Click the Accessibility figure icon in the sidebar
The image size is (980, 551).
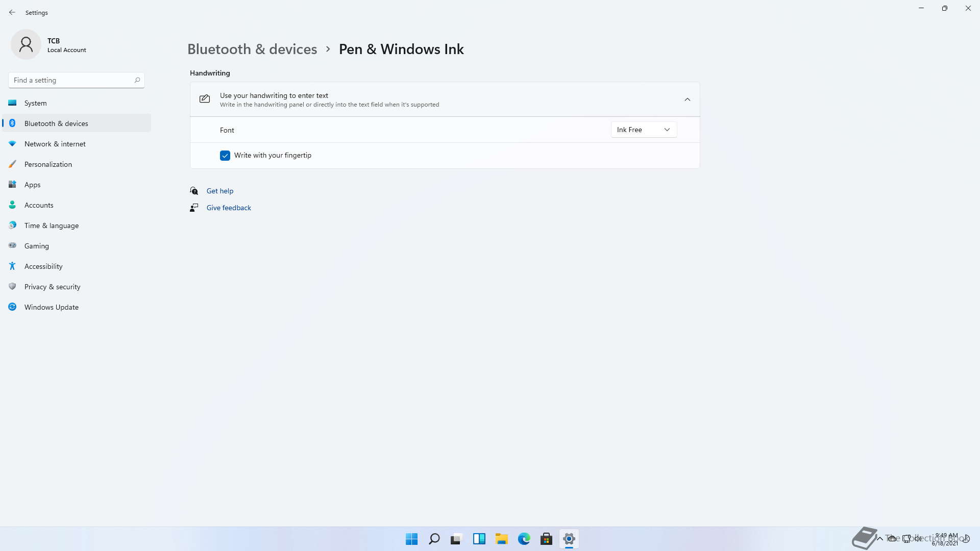pyautogui.click(x=12, y=266)
